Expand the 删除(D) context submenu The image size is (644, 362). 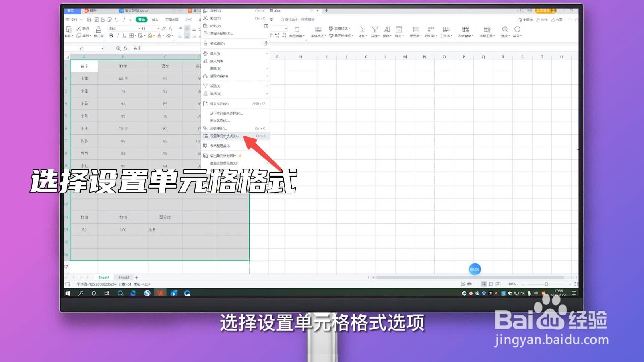235,68
